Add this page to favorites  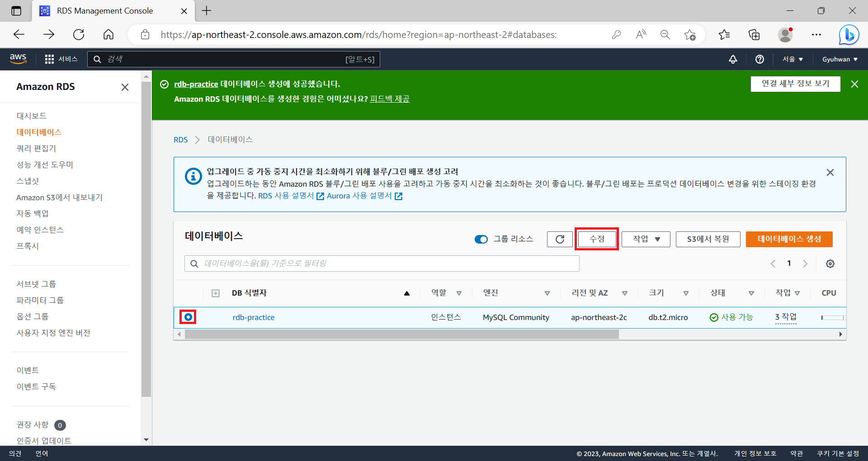point(690,34)
